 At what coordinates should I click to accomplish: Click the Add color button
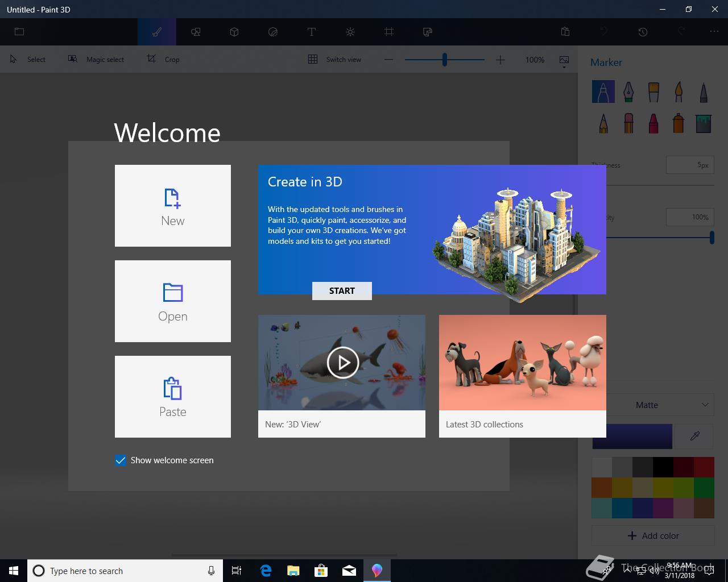coord(653,535)
